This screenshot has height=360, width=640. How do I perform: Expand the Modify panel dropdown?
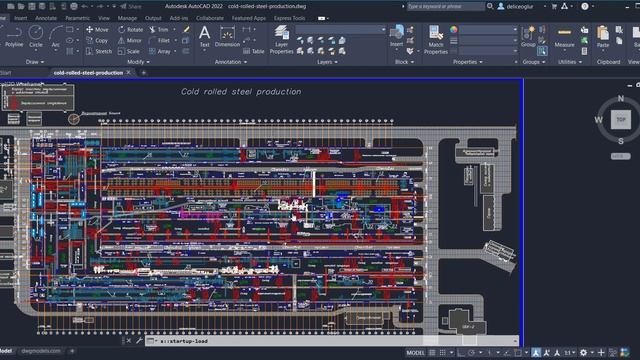(x=138, y=62)
